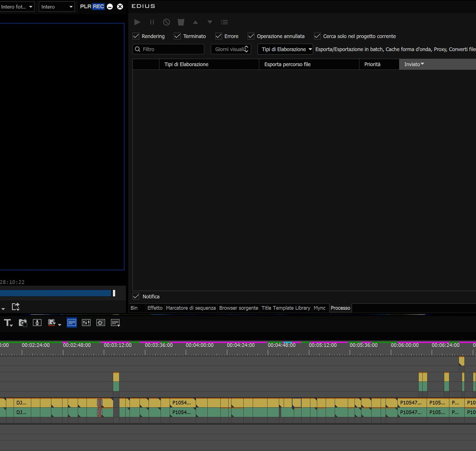Click the minus icon next to REC
Screen dimensions: 476x451
110,7
